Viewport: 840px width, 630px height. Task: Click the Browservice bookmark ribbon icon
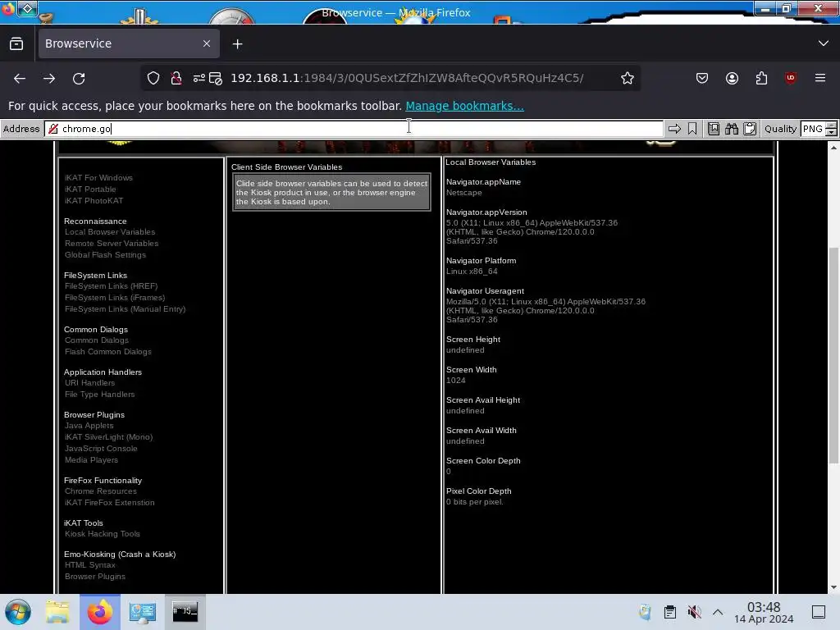pyautogui.click(x=692, y=129)
